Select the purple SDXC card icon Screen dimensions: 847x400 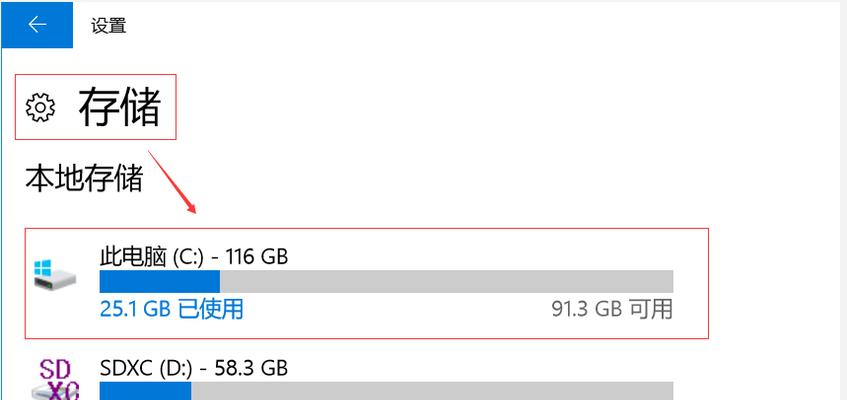point(56,379)
